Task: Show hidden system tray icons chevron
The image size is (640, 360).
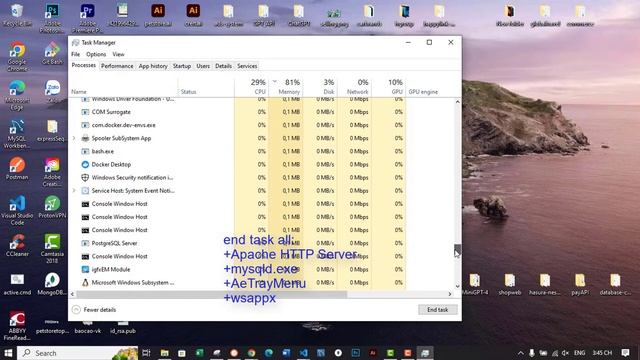Action: coord(520,353)
